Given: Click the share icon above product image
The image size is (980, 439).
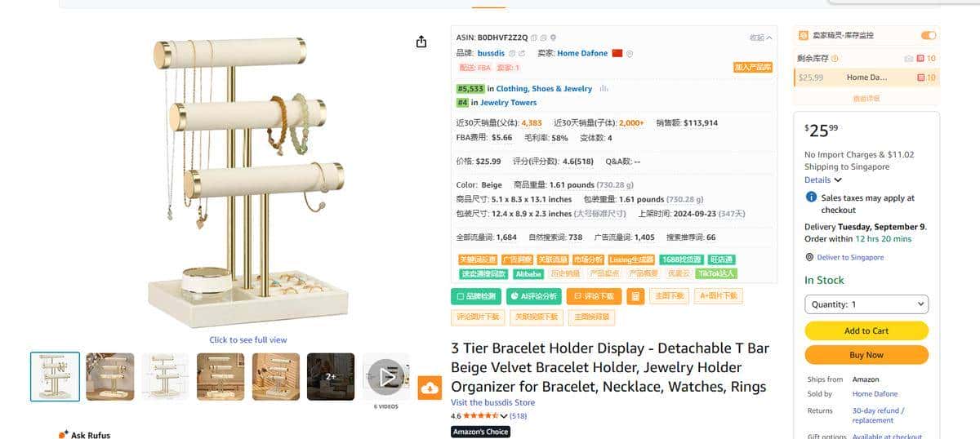Looking at the screenshot, I should 421,42.
